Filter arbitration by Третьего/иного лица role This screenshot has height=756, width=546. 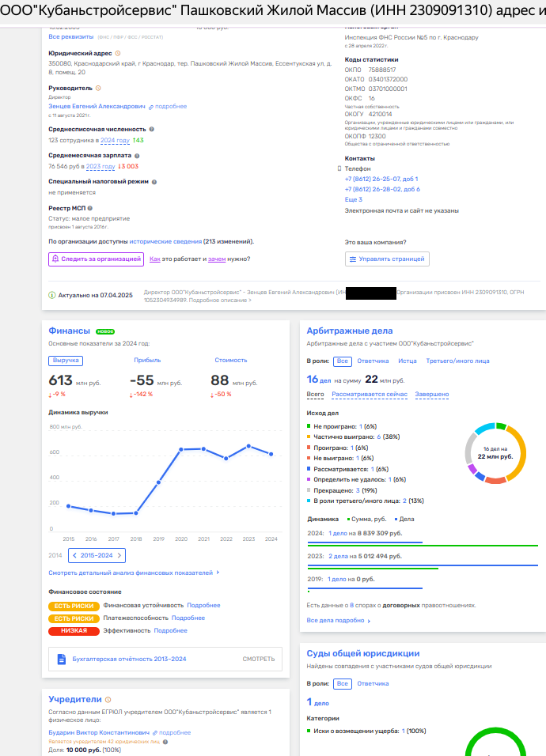click(457, 361)
